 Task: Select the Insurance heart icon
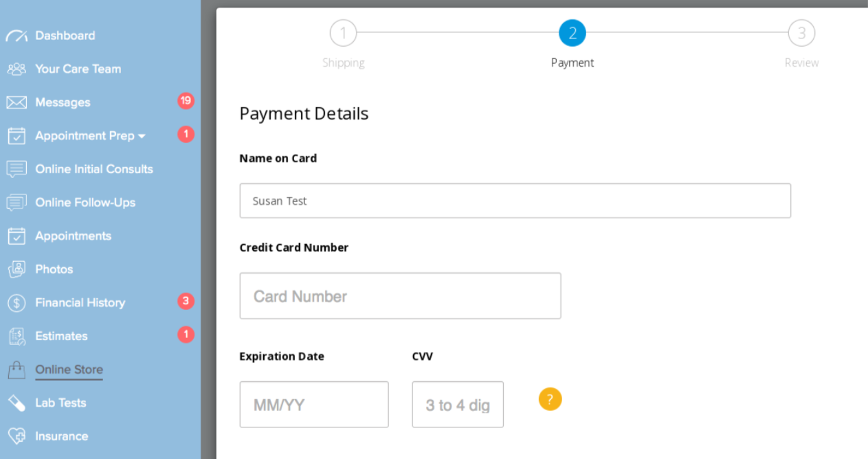tap(16, 436)
